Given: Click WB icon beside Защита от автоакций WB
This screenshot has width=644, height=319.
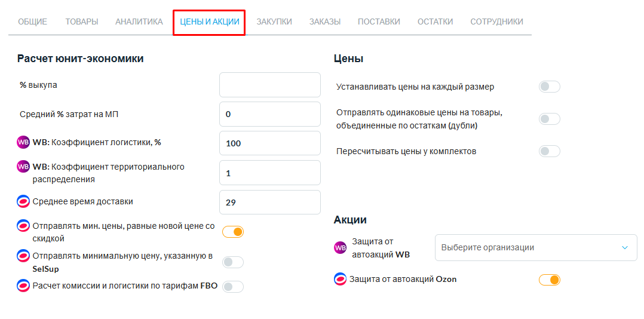Looking at the screenshot, I should [341, 247].
